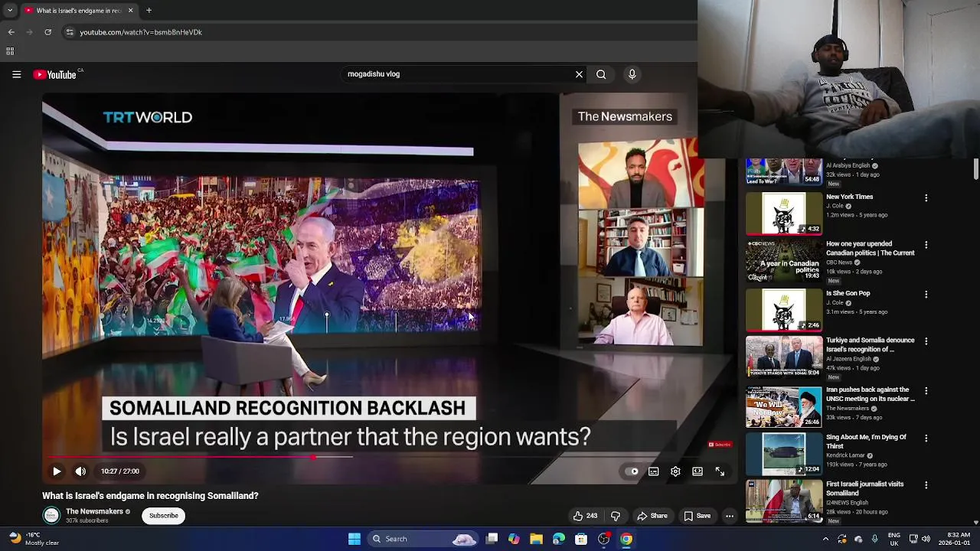This screenshot has width=980, height=551.
Task: Open more actions three-dot menu below video
Action: tap(730, 516)
